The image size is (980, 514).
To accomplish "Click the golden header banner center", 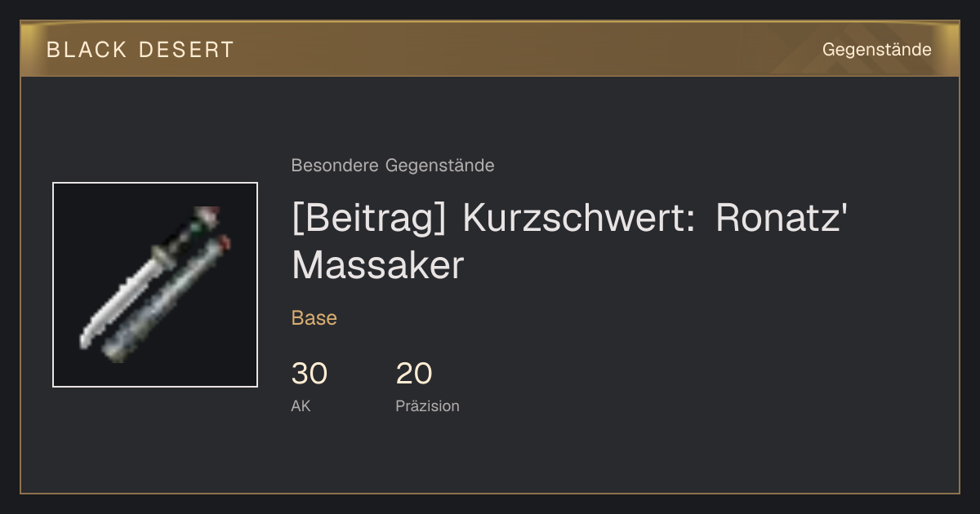I will coord(490,49).
